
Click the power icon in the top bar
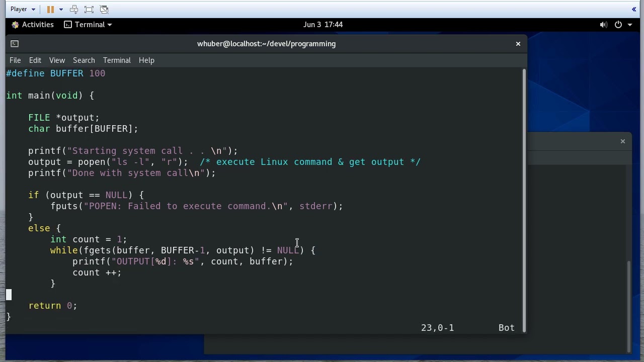pyautogui.click(x=618, y=25)
